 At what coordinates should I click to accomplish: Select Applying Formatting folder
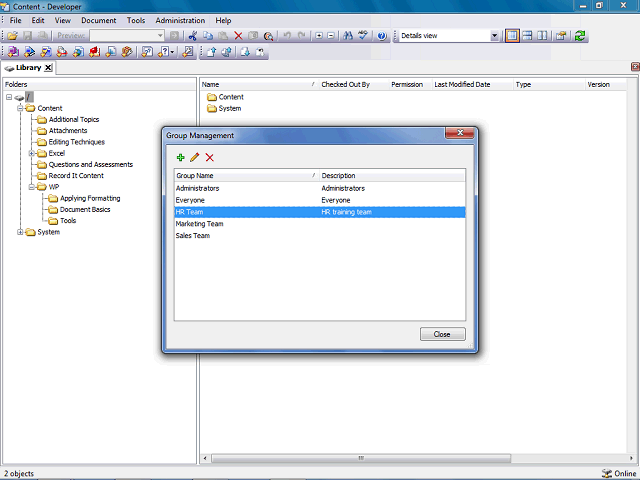point(90,198)
